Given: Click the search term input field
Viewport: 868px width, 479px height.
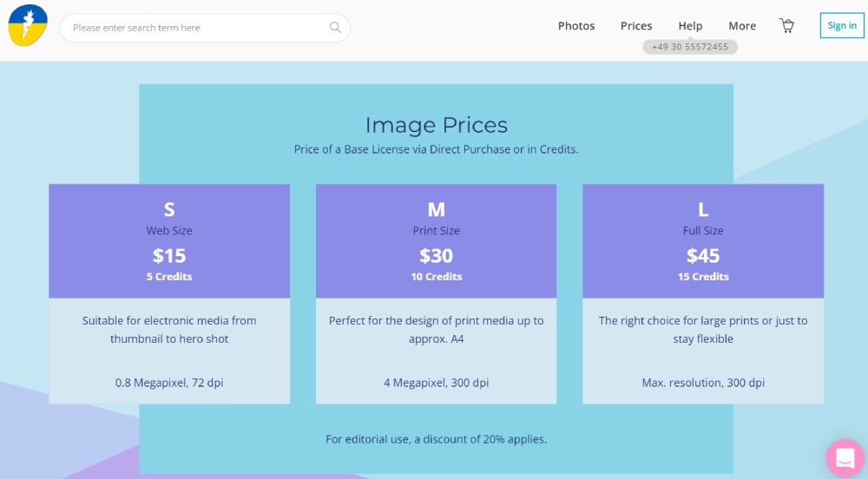Looking at the screenshot, I should 195,28.
